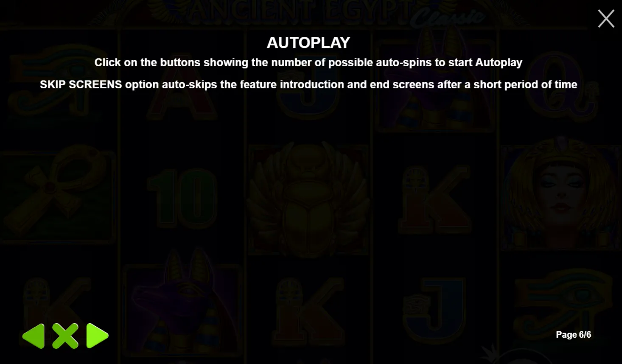
Task: Advance with the green right arrow
Action: click(x=97, y=336)
